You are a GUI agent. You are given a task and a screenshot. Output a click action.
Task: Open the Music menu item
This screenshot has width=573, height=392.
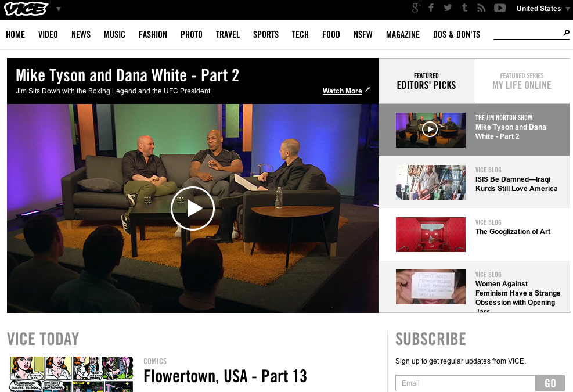click(x=114, y=35)
